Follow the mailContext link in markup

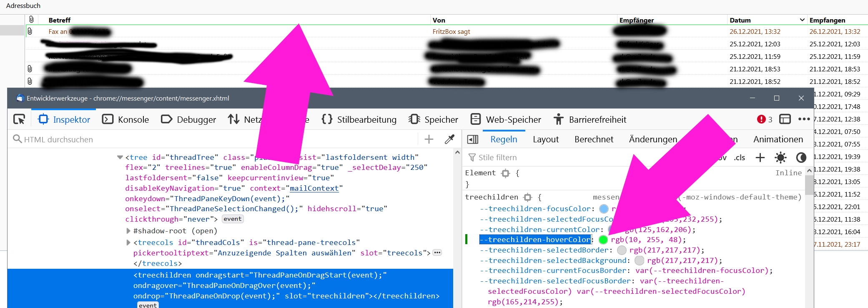click(x=314, y=188)
